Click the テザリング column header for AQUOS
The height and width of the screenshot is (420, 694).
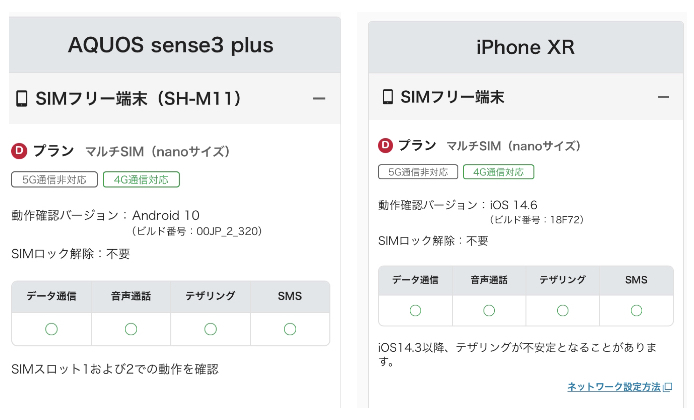pos(210,296)
